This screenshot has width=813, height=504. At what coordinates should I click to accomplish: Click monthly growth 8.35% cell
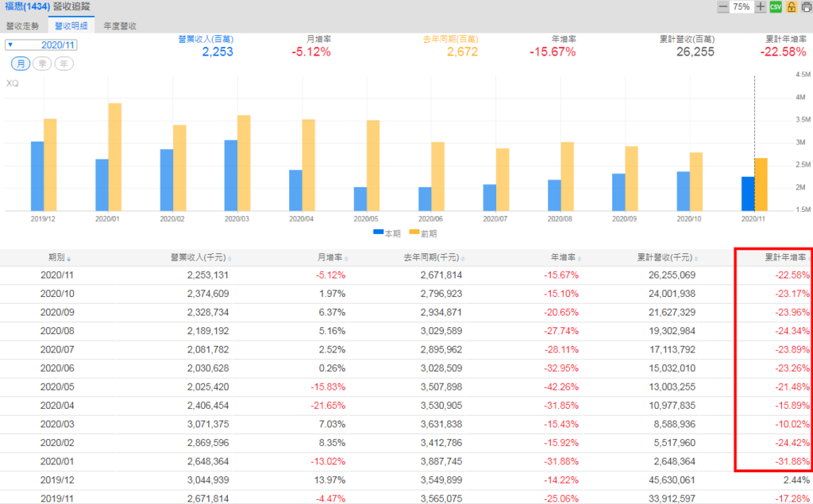(333, 443)
